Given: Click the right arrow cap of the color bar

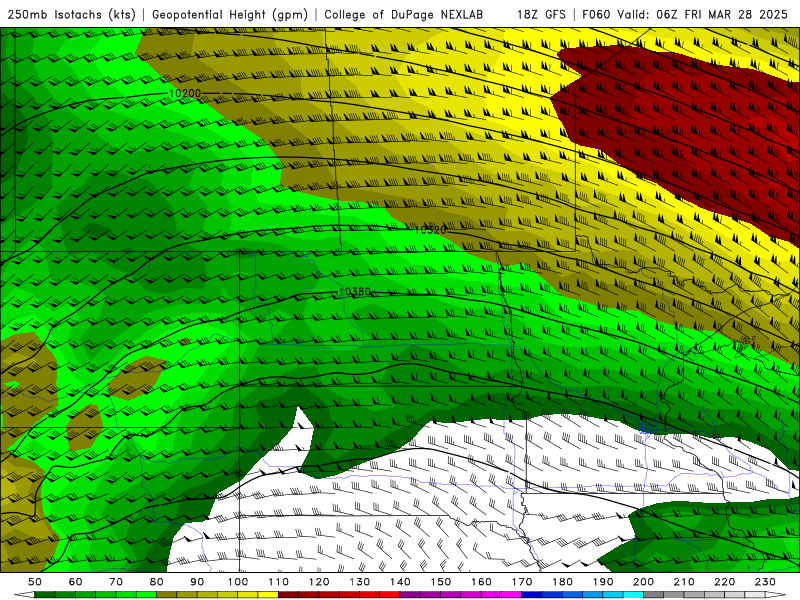Looking at the screenshot, I should [776, 595].
